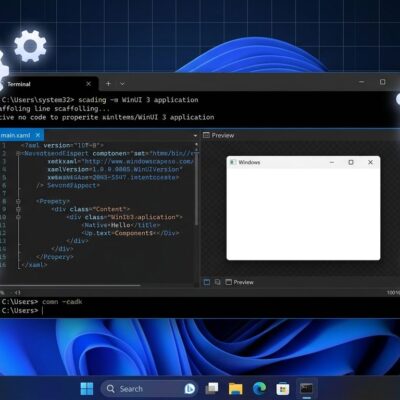Click the closing '</xaml>' line
This screenshot has width=400, height=400.
tap(34, 265)
